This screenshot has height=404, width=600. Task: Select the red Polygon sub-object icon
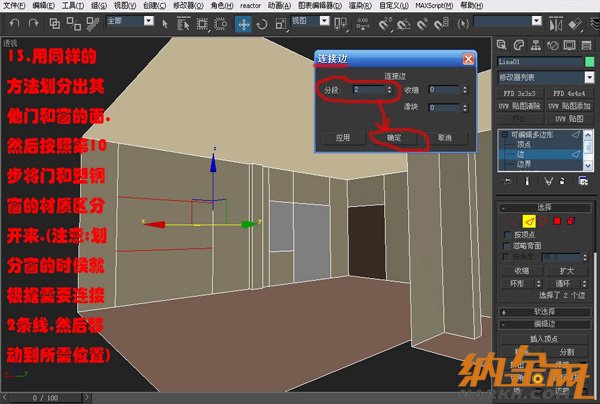click(x=557, y=221)
